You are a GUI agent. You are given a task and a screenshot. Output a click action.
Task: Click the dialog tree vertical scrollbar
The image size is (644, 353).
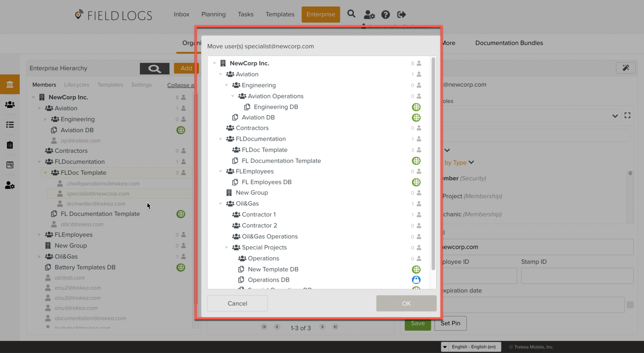pyautogui.click(x=433, y=165)
